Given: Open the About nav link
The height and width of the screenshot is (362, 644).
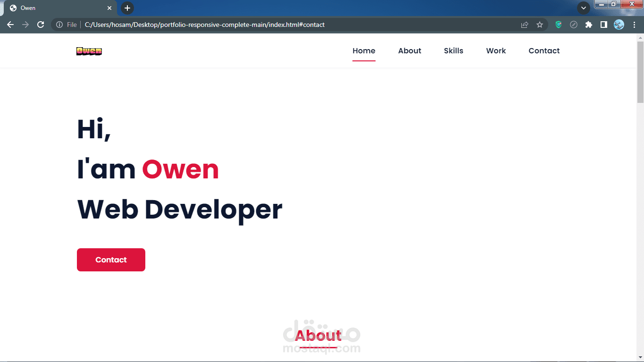Looking at the screenshot, I should click(410, 51).
